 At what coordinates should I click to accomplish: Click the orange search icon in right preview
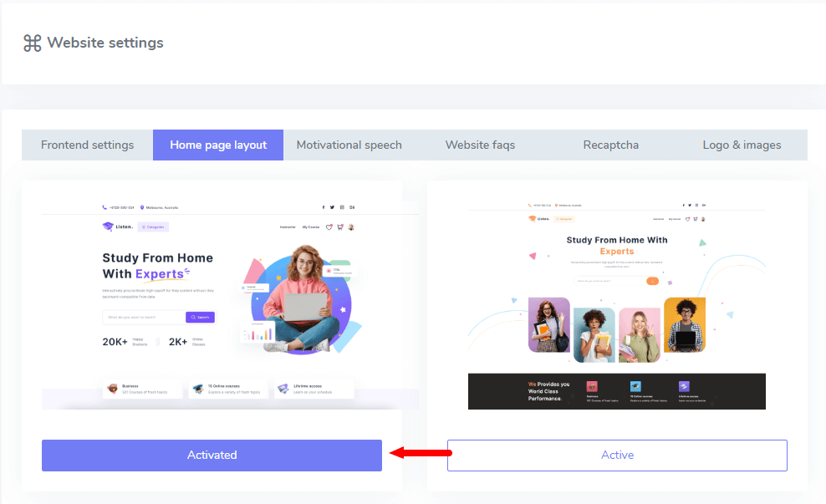pos(652,281)
